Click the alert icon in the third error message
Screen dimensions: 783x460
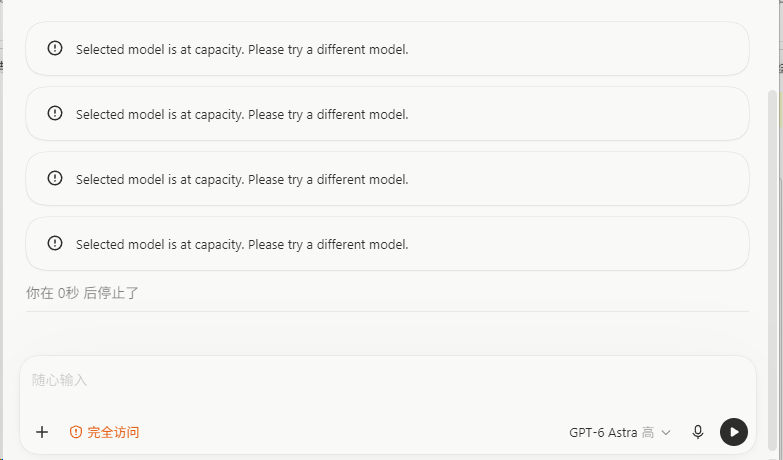pos(55,178)
